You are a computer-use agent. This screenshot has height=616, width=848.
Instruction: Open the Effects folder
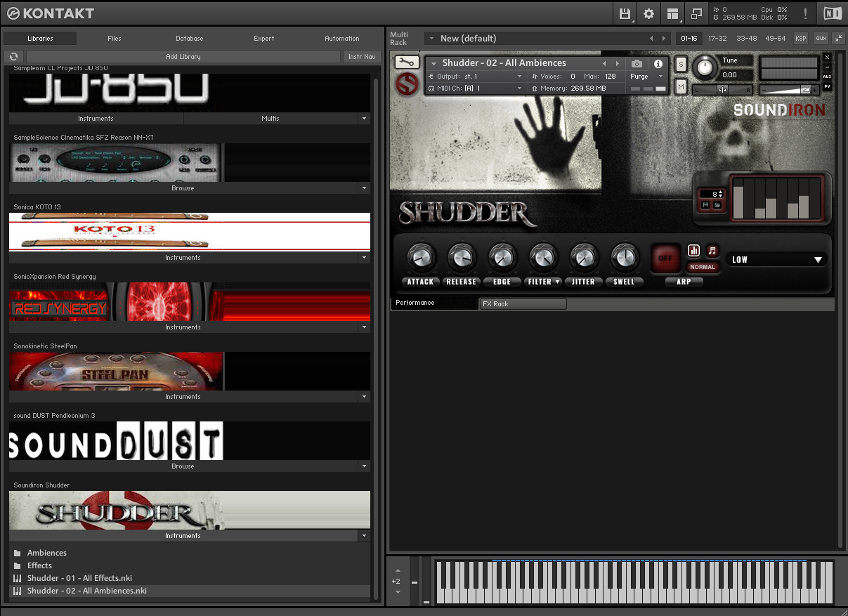[39, 565]
